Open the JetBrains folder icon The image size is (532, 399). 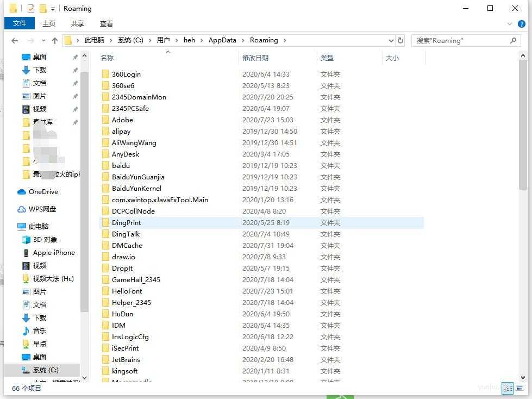tap(107, 359)
